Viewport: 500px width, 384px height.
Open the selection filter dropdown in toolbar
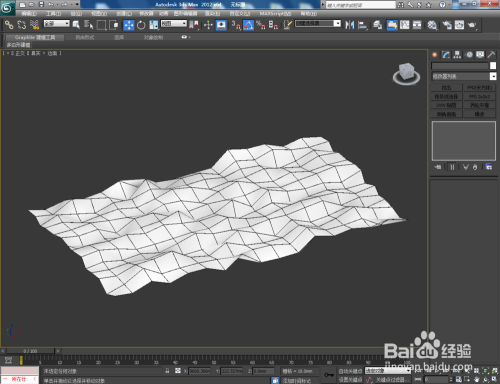[57, 24]
